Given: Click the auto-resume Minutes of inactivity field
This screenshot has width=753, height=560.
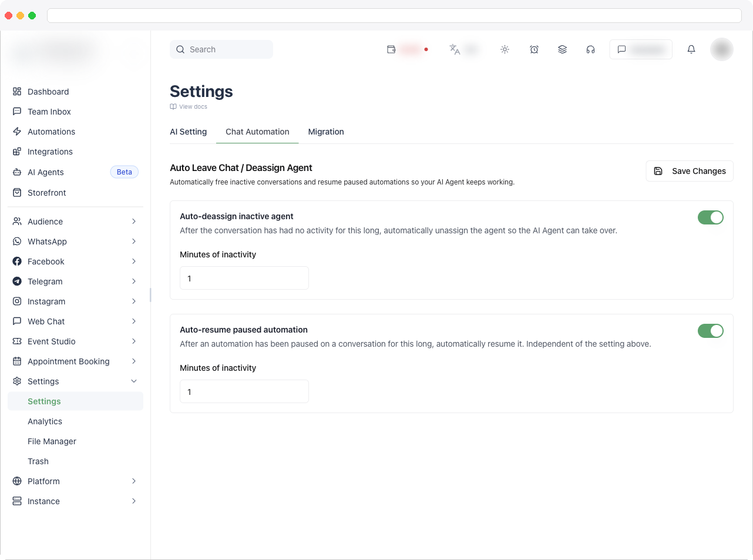Looking at the screenshot, I should pyautogui.click(x=244, y=391).
